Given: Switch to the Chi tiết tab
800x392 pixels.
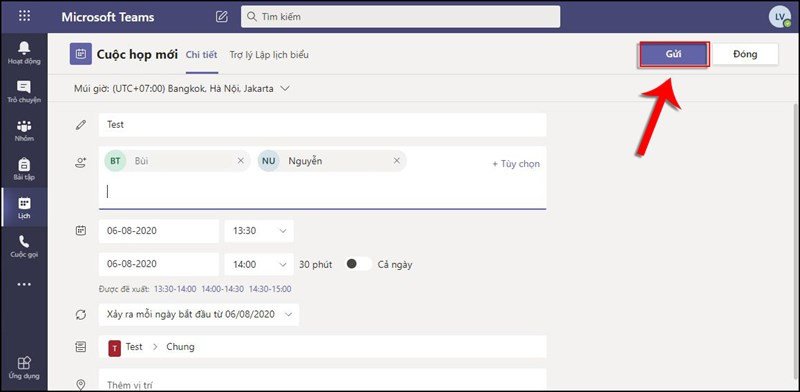Looking at the screenshot, I should 202,55.
